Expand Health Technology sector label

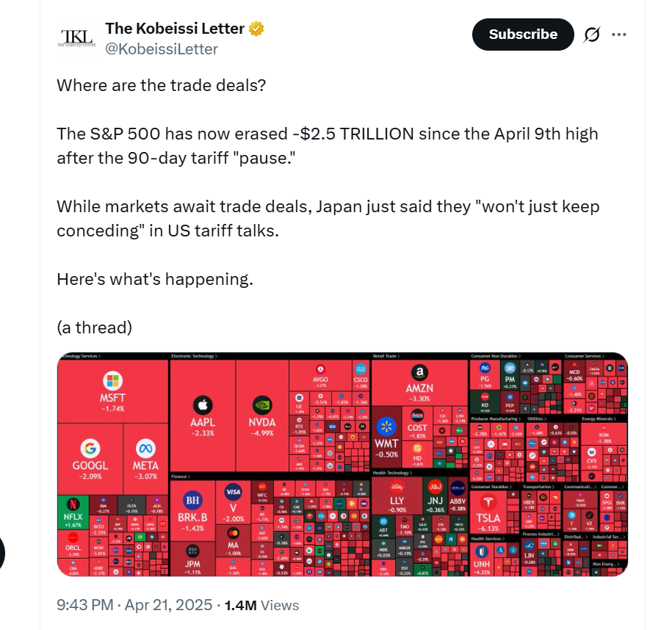(x=392, y=473)
